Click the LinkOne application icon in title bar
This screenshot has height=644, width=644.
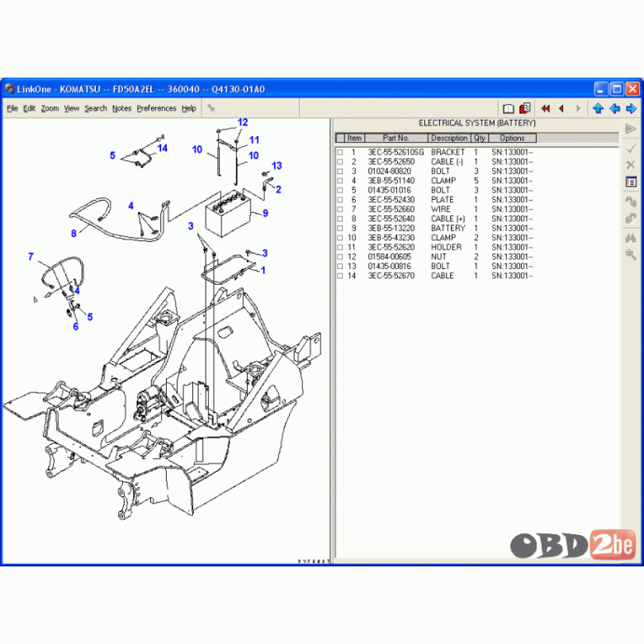tap(9, 88)
